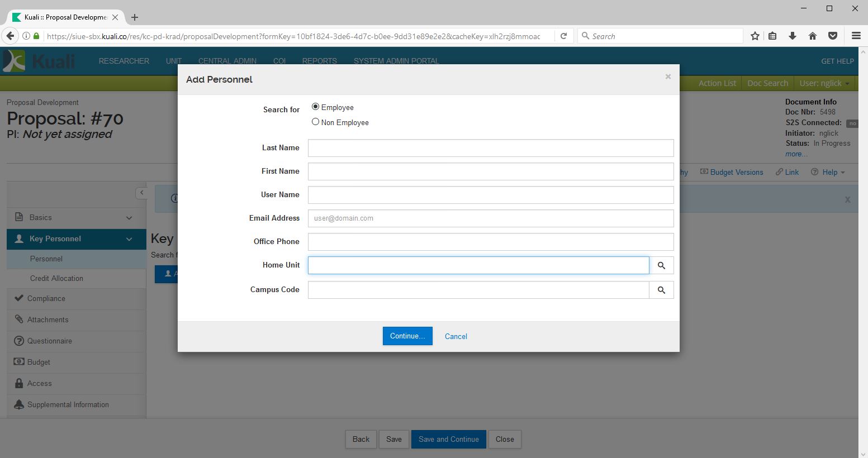The height and width of the screenshot is (458, 868).
Task: Open the Firefox hamburger menu
Action: coord(856,36)
